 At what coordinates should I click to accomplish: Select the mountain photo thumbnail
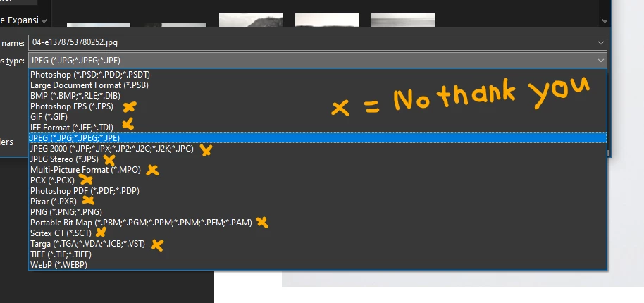(x=251, y=20)
